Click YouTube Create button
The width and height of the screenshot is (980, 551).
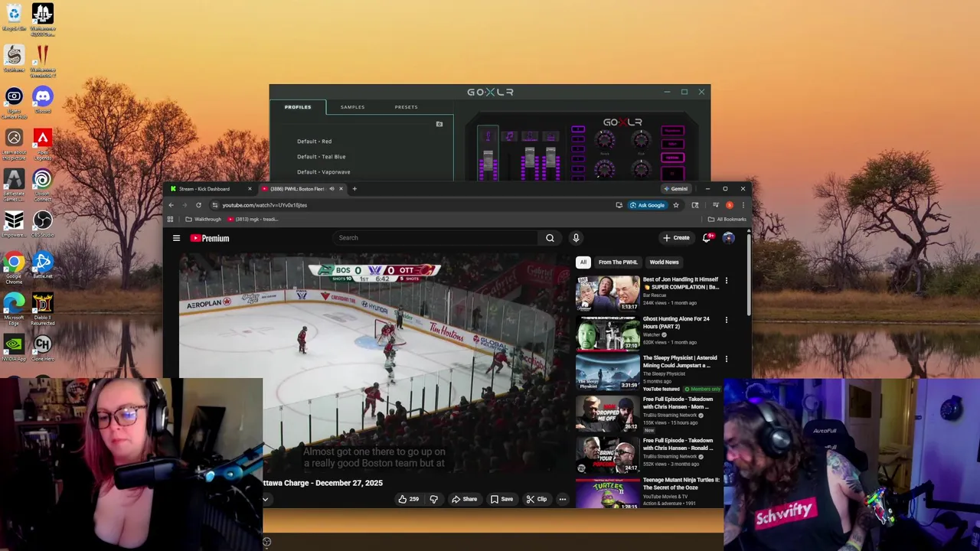pyautogui.click(x=677, y=238)
